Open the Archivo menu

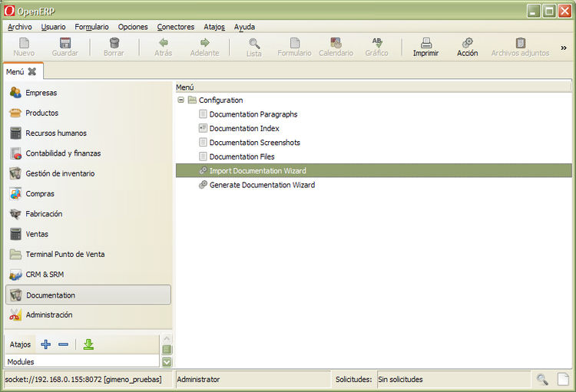pyautogui.click(x=20, y=27)
